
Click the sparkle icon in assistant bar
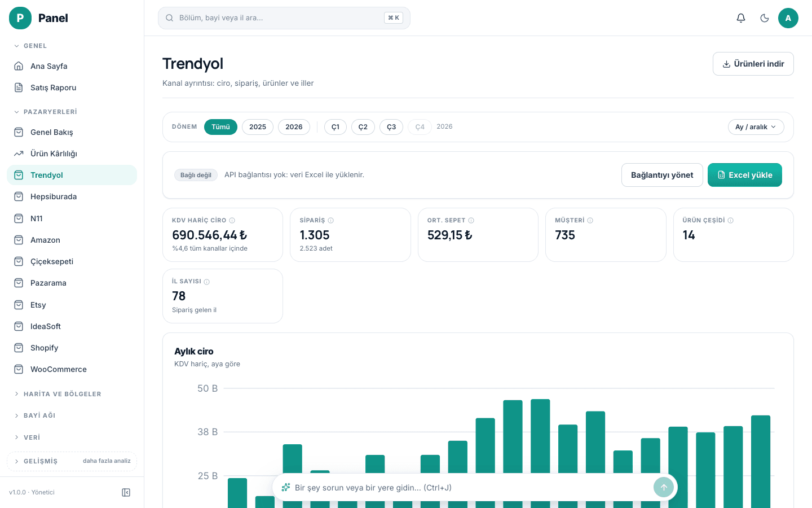click(286, 488)
